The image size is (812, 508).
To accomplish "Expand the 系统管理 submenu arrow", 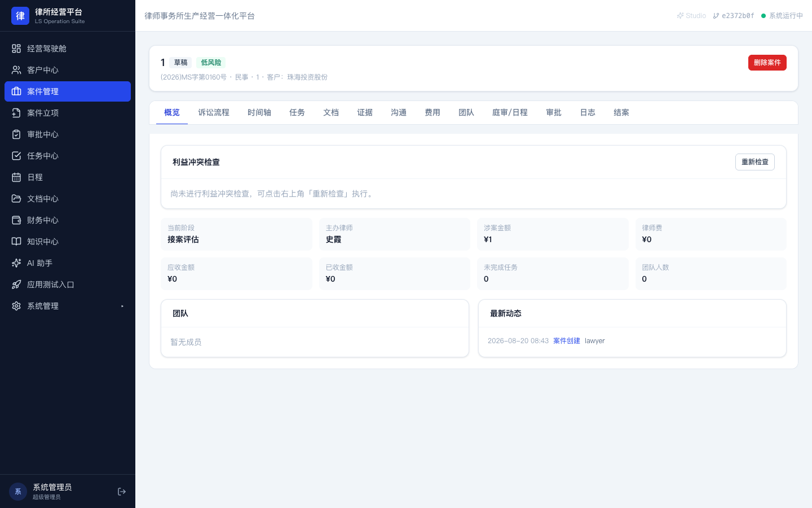I will (122, 306).
